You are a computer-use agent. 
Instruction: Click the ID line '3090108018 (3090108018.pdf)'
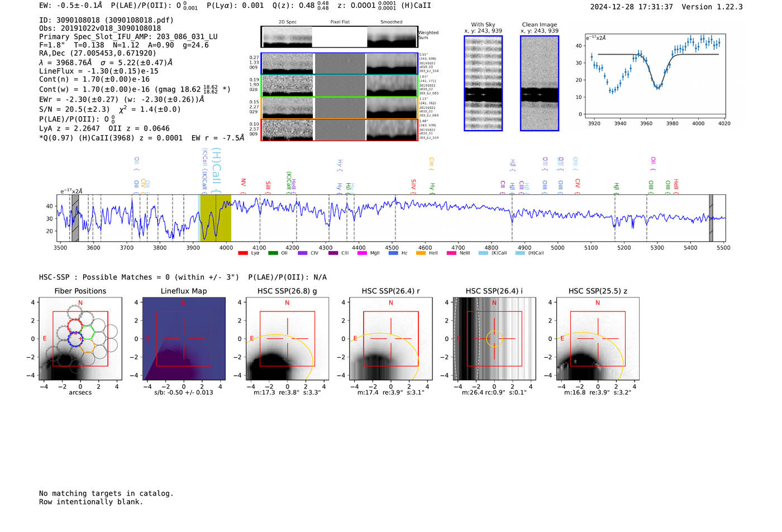106,20
